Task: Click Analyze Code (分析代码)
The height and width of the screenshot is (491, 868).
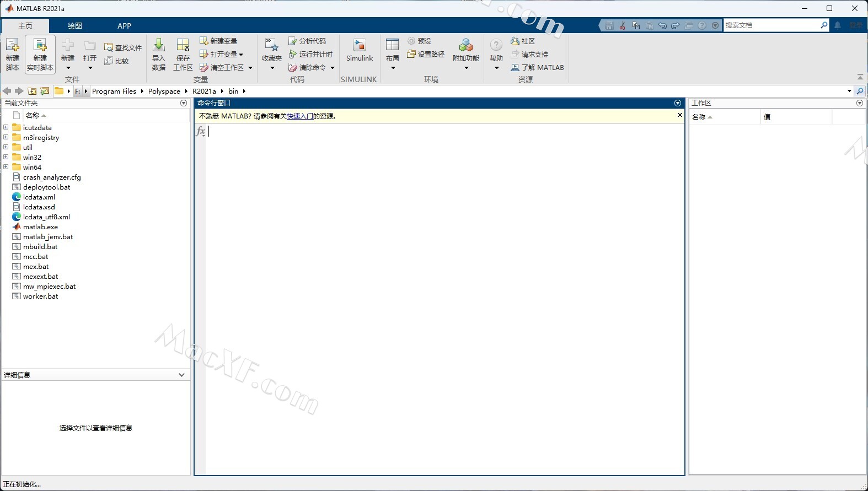Action: [x=307, y=41]
